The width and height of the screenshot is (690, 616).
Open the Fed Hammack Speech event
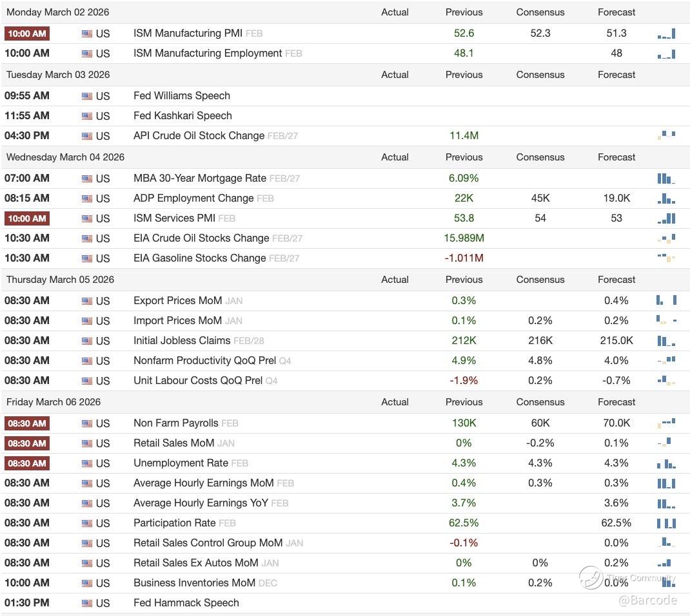click(186, 603)
